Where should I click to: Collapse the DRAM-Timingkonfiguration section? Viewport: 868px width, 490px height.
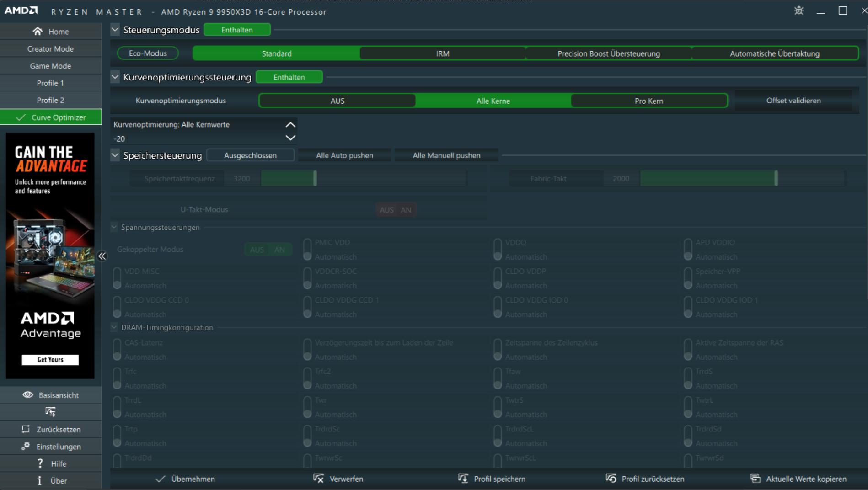(x=114, y=327)
